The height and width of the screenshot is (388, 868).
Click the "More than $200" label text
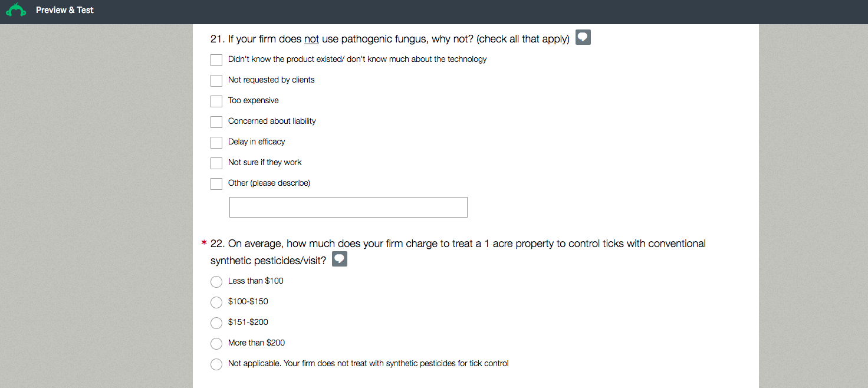[257, 343]
